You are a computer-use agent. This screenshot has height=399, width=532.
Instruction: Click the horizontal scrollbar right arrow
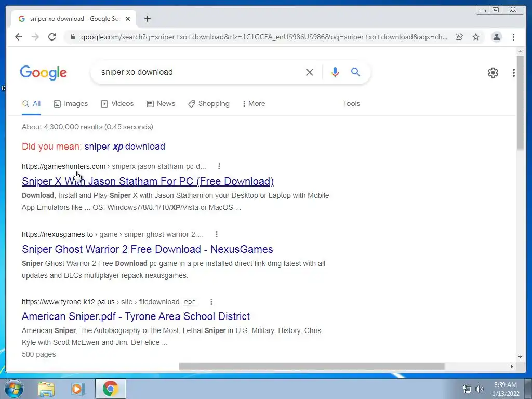[x=512, y=366]
